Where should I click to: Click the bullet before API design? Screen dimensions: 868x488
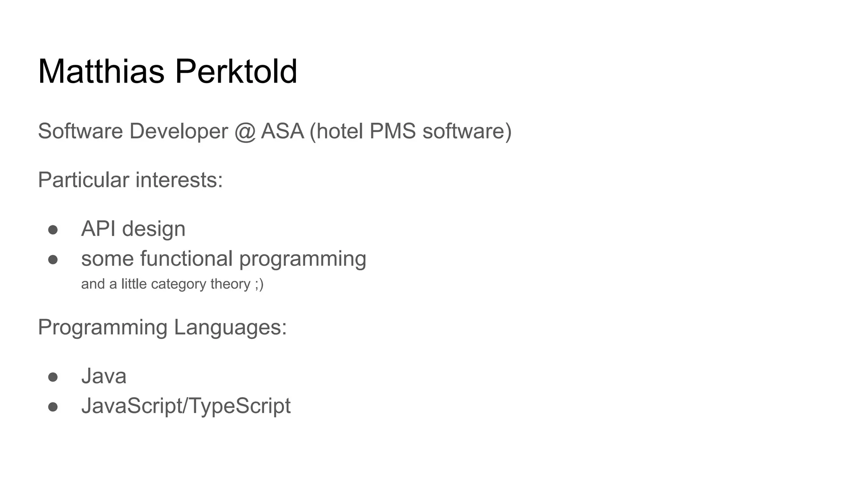[53, 229]
